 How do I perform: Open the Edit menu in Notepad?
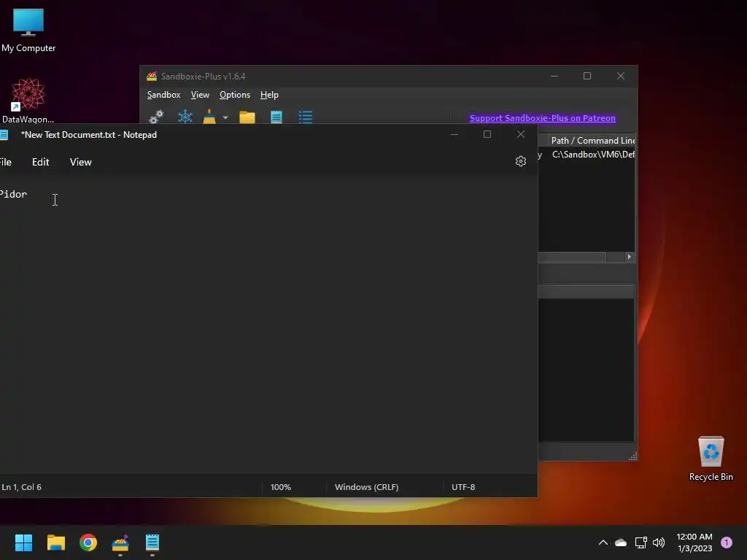click(41, 162)
